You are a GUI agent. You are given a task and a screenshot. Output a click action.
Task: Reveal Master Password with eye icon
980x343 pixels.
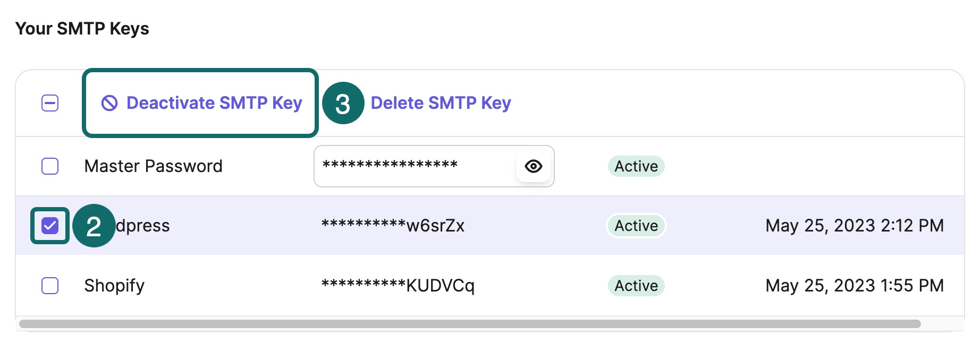pyautogui.click(x=533, y=166)
